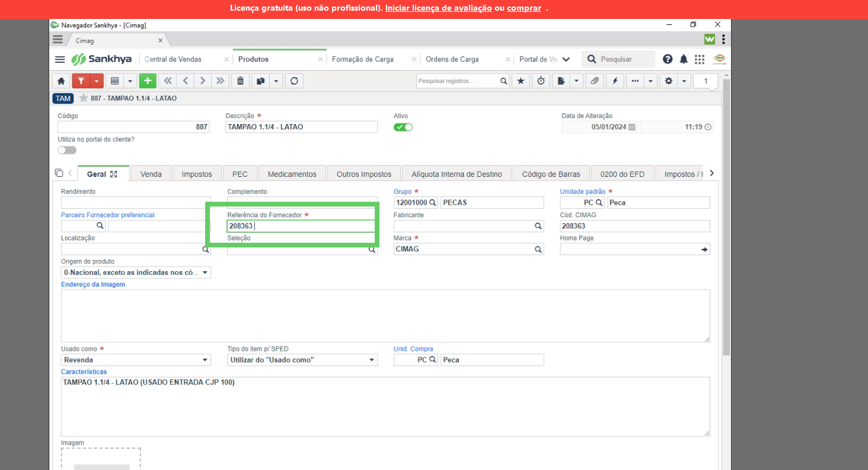
Task: Toggle the gray star beside 887 title
Action: [84, 98]
